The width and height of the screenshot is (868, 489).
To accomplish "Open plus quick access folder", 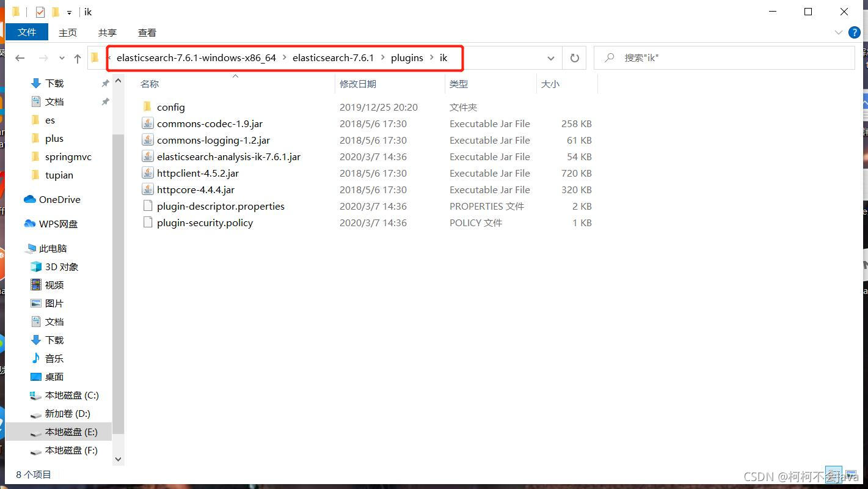I will [x=47, y=138].
